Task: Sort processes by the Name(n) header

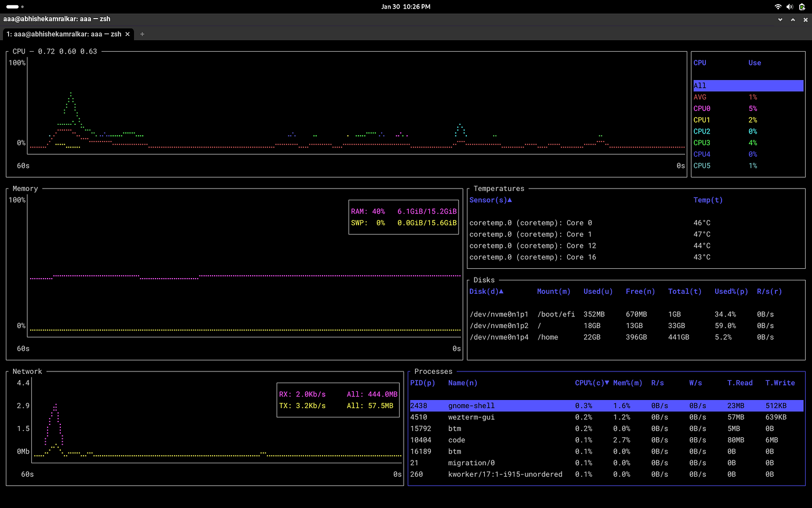Action: [463, 383]
